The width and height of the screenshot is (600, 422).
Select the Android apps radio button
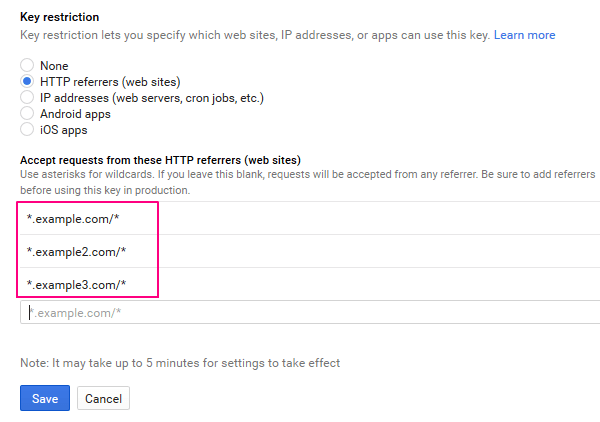click(x=28, y=113)
